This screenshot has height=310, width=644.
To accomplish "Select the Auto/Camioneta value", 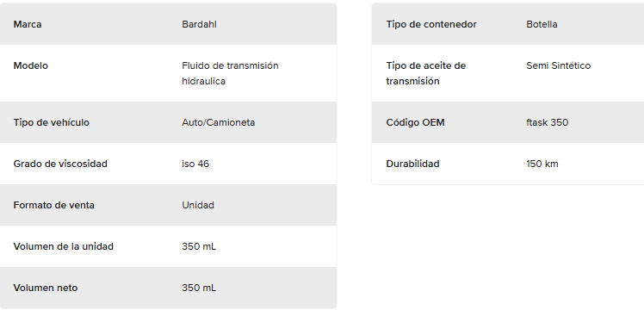I will click(219, 122).
